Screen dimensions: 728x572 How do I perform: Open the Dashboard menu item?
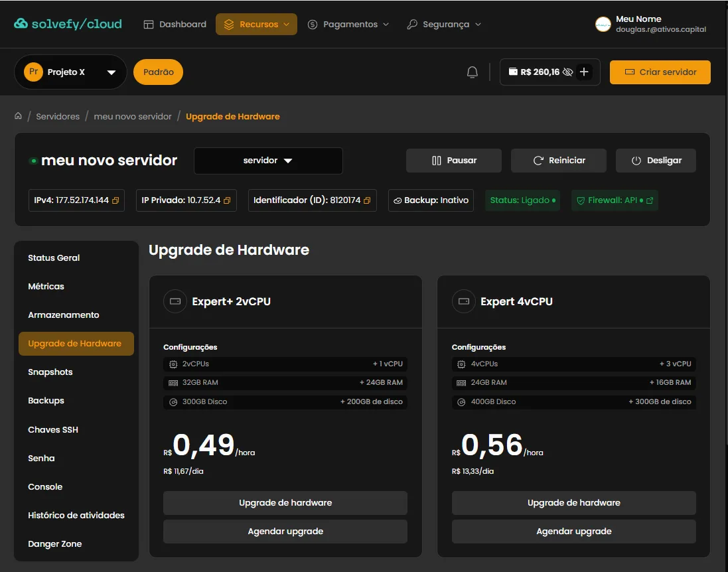175,24
